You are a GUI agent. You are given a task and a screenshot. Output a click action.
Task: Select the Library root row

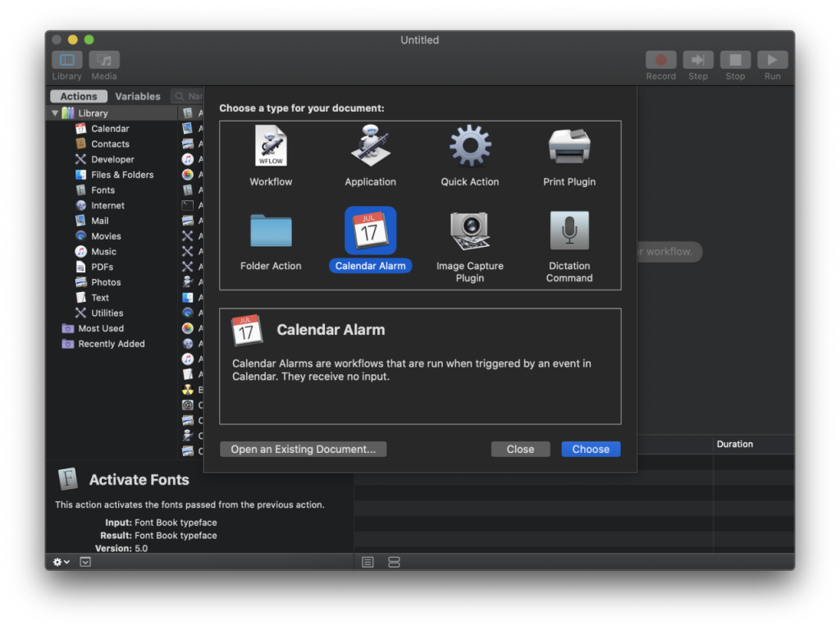tap(112, 113)
